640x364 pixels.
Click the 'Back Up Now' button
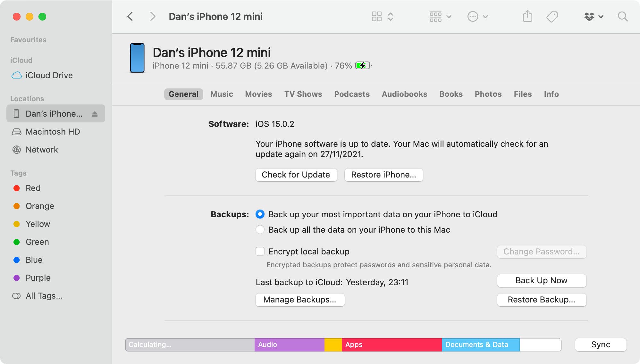[542, 280]
